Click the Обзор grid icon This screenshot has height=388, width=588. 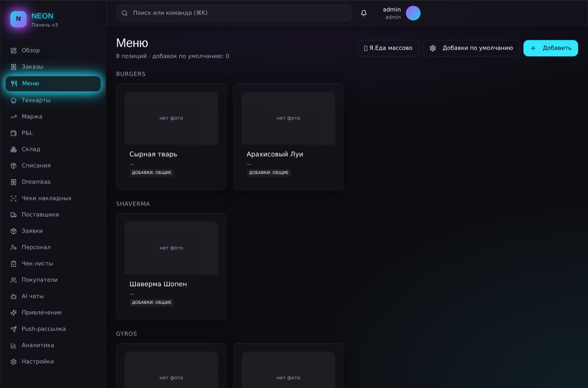tap(14, 51)
